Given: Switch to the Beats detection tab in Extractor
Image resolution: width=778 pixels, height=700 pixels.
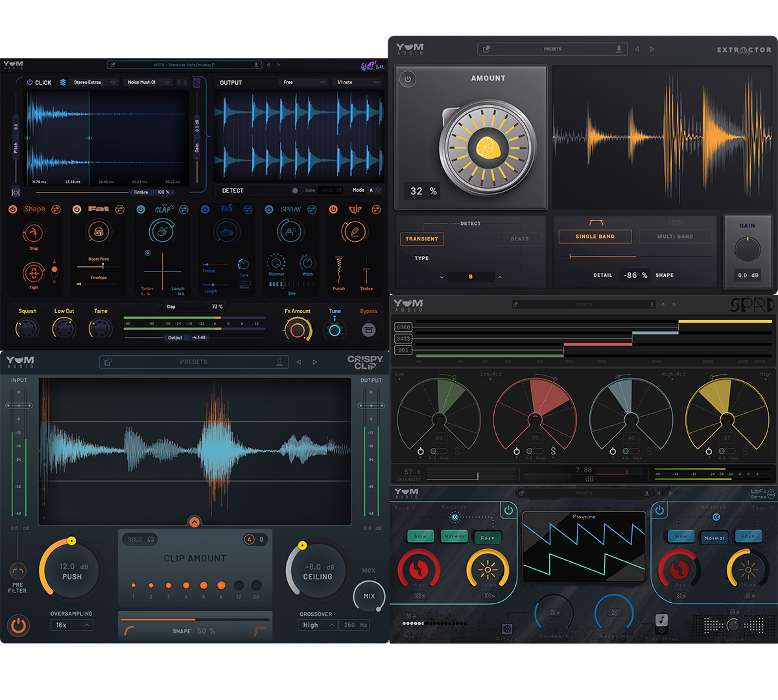Looking at the screenshot, I should pos(519,239).
